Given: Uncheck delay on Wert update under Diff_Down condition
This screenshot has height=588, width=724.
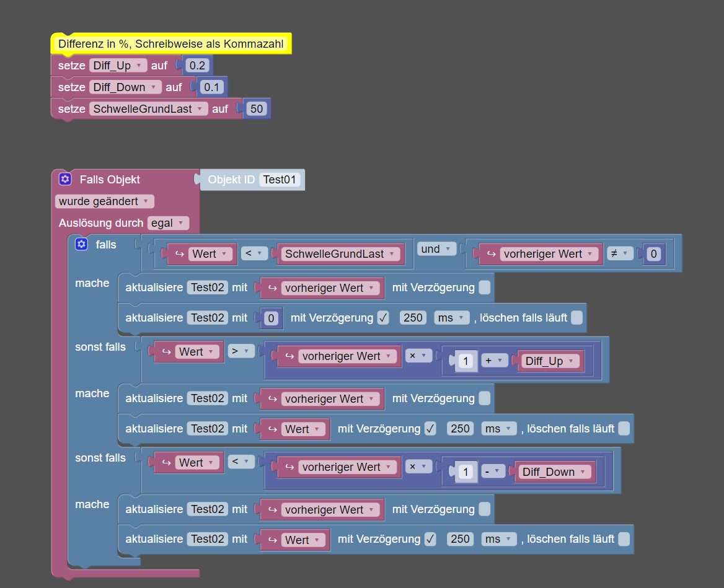Looking at the screenshot, I should pyautogui.click(x=430, y=539).
